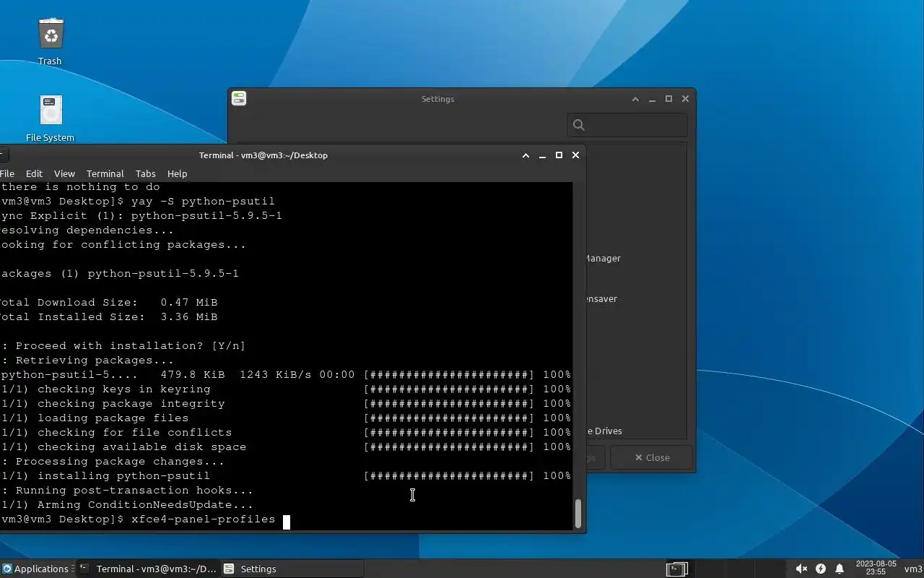Unmute via the volume icon in panel

(x=801, y=569)
